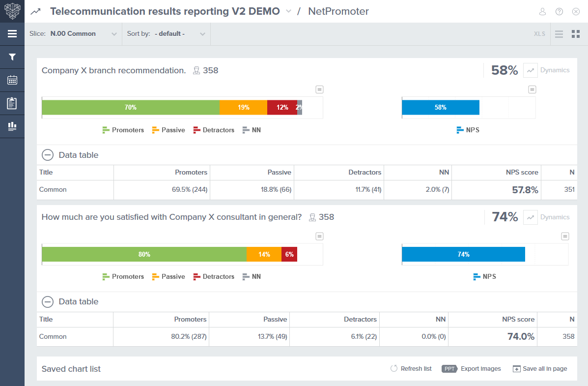Toggle Promoters legend in branch recommendation chart
The width and height of the screenshot is (588, 386).
click(123, 130)
